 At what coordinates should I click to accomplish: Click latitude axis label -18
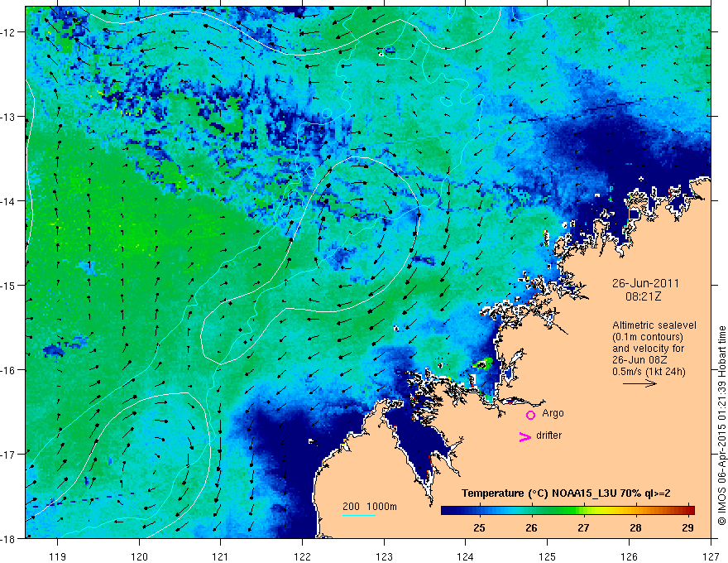10,538
